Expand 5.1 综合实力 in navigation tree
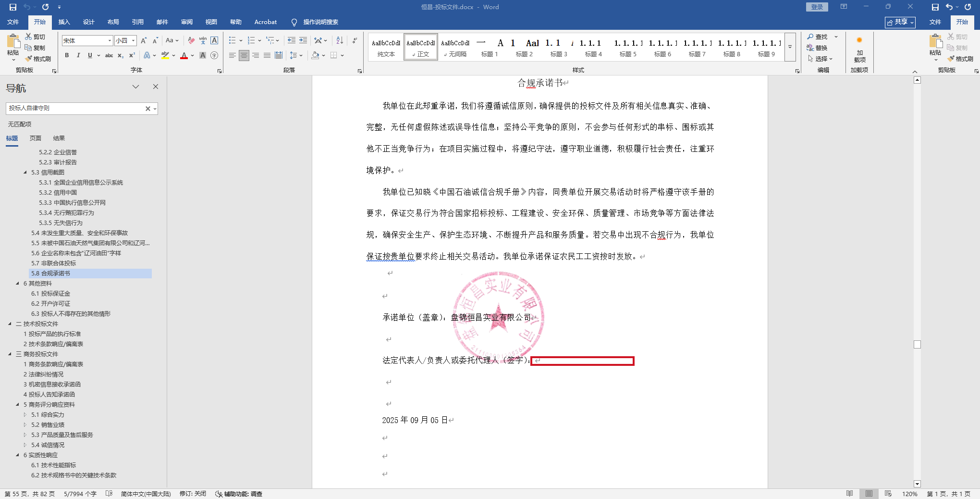 25,414
